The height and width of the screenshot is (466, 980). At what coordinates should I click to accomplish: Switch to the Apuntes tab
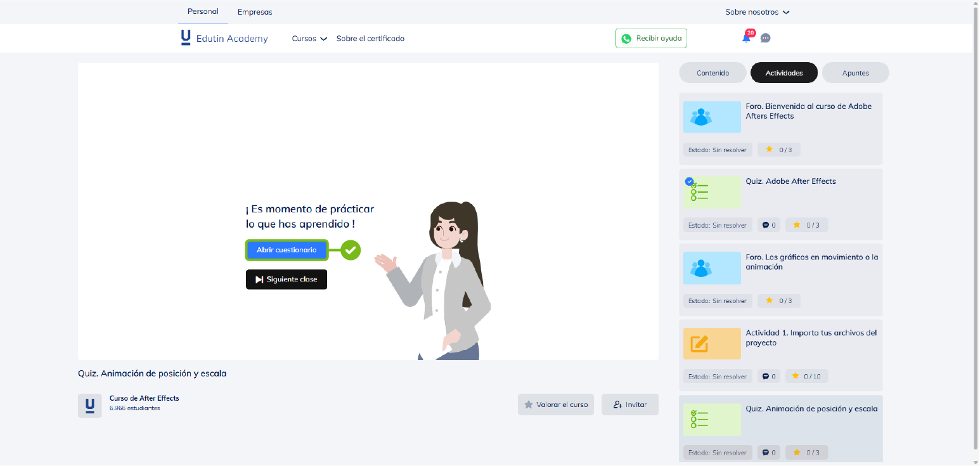tap(855, 73)
